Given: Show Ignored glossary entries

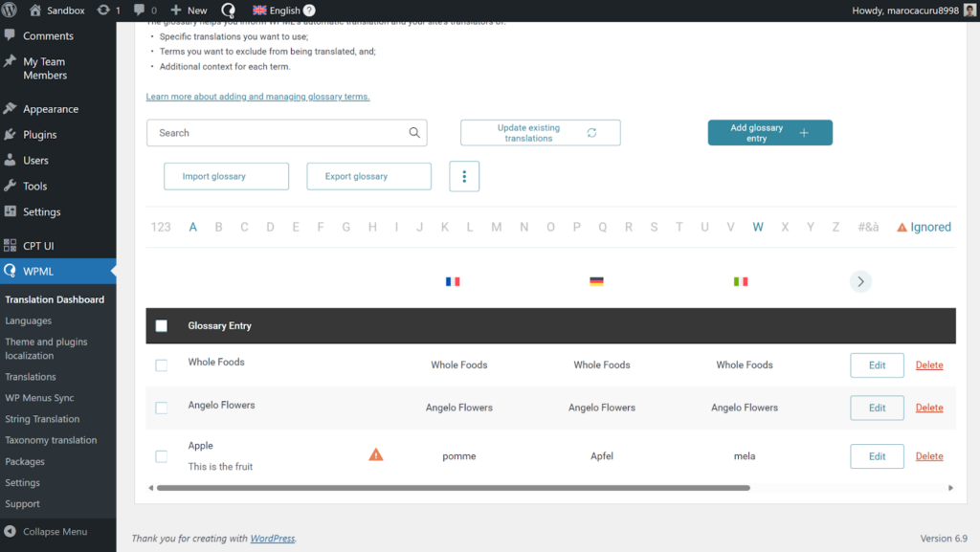Looking at the screenshot, I should pyautogui.click(x=924, y=228).
